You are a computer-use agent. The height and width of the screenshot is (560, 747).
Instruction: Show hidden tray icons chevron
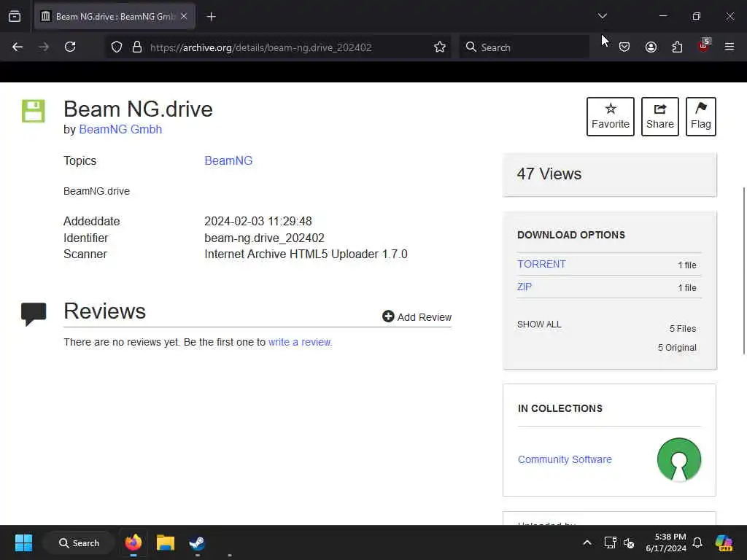tap(587, 542)
